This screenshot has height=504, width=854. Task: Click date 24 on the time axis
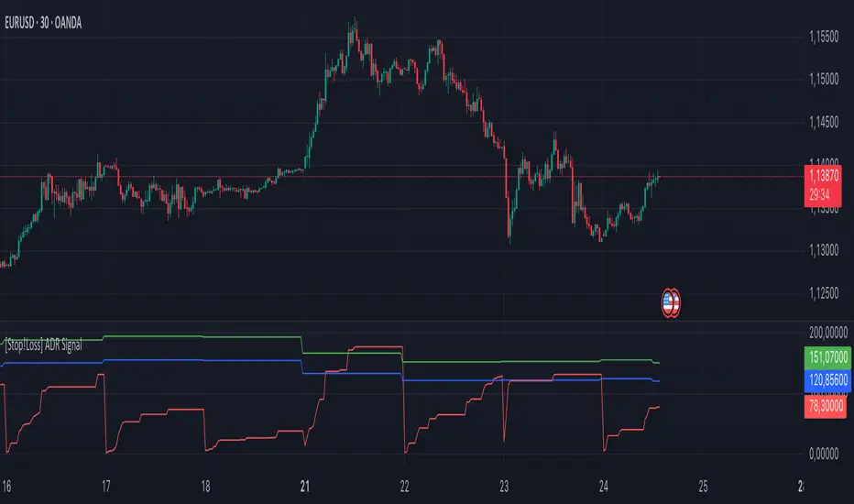pyautogui.click(x=604, y=484)
